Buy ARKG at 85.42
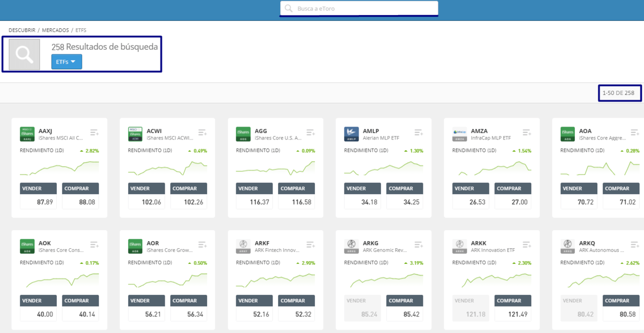Image resolution: width=644 pixels, height=333 pixels. point(406,308)
